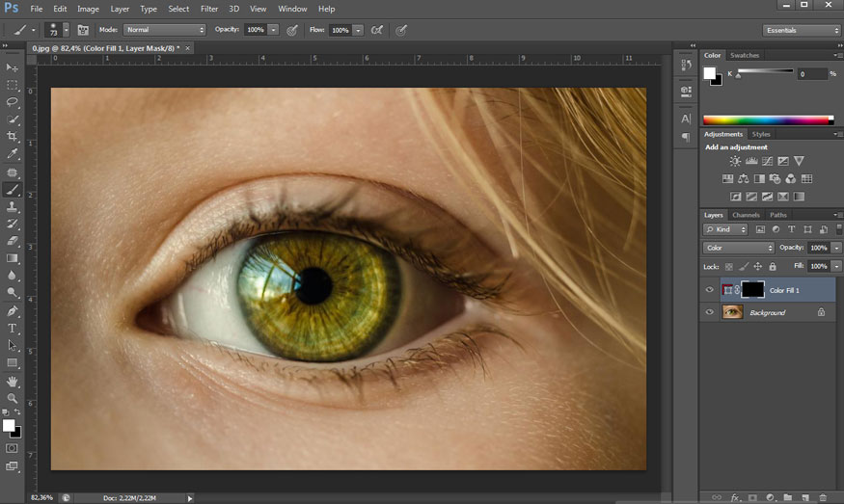Hide the Color Fill 1 layer
This screenshot has width=844, height=504.
[710, 290]
